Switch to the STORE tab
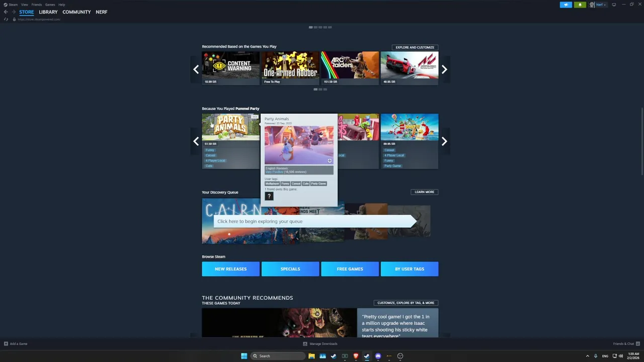 click(27, 12)
